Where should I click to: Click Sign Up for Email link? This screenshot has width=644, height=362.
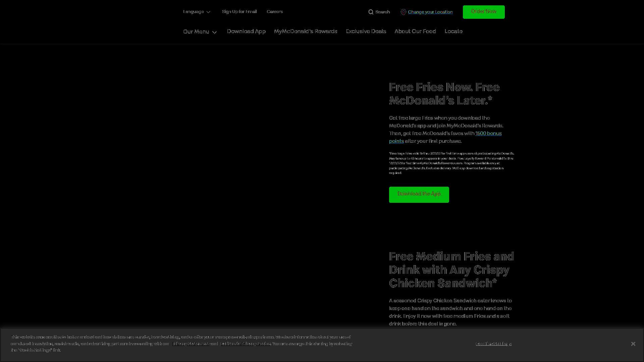239,12
